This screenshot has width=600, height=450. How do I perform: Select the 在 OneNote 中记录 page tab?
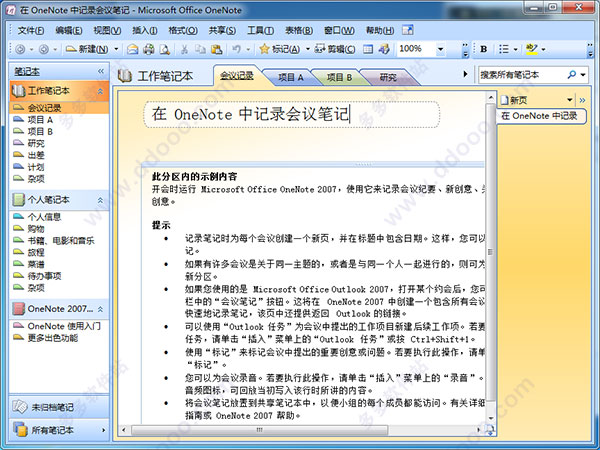coord(541,116)
